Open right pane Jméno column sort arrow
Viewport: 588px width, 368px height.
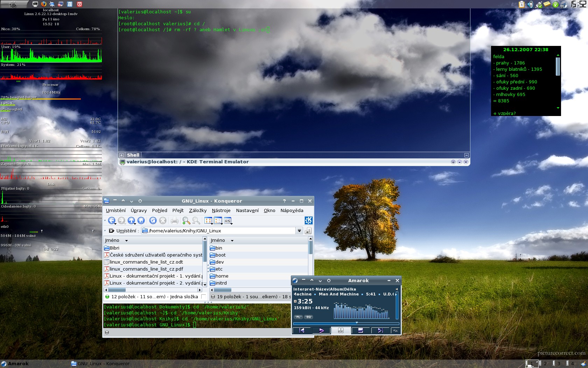232,240
